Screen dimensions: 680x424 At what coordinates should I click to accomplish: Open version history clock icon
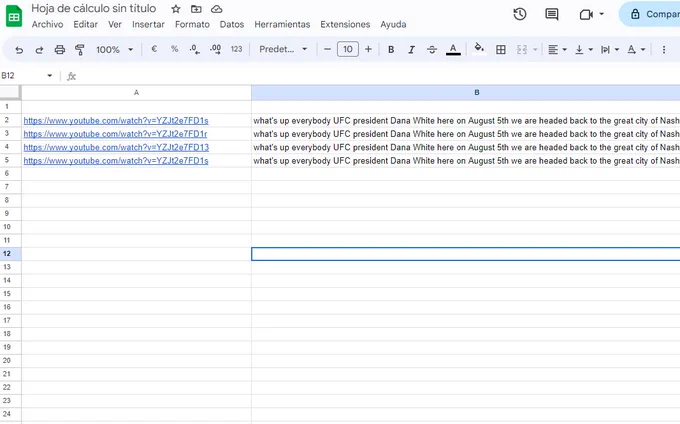point(520,14)
